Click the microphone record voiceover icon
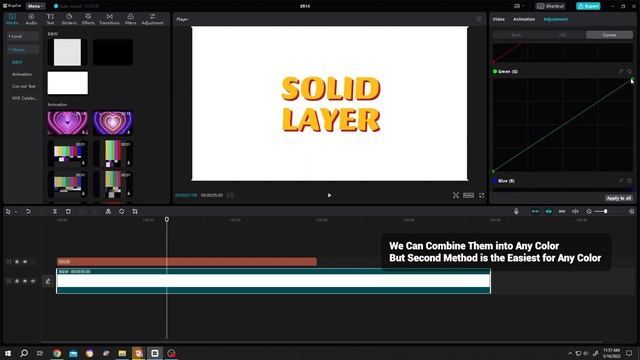Screen dimensions: 640x360 (x=516, y=211)
